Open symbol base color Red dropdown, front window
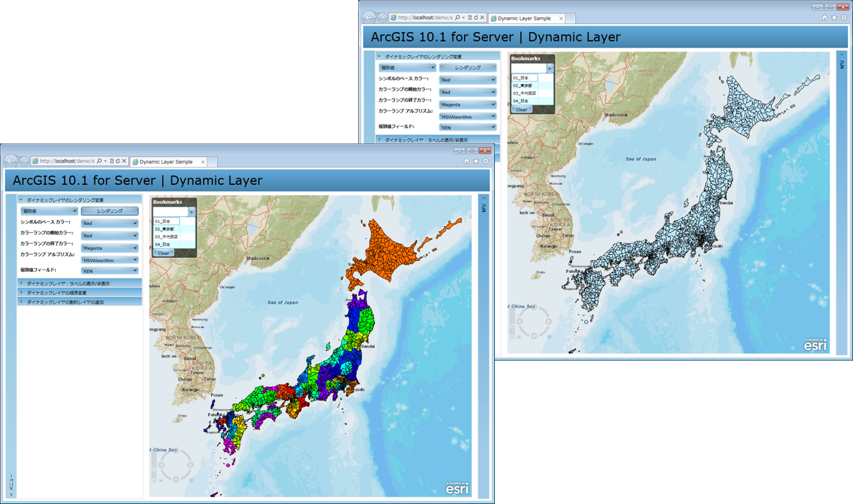 coord(110,223)
